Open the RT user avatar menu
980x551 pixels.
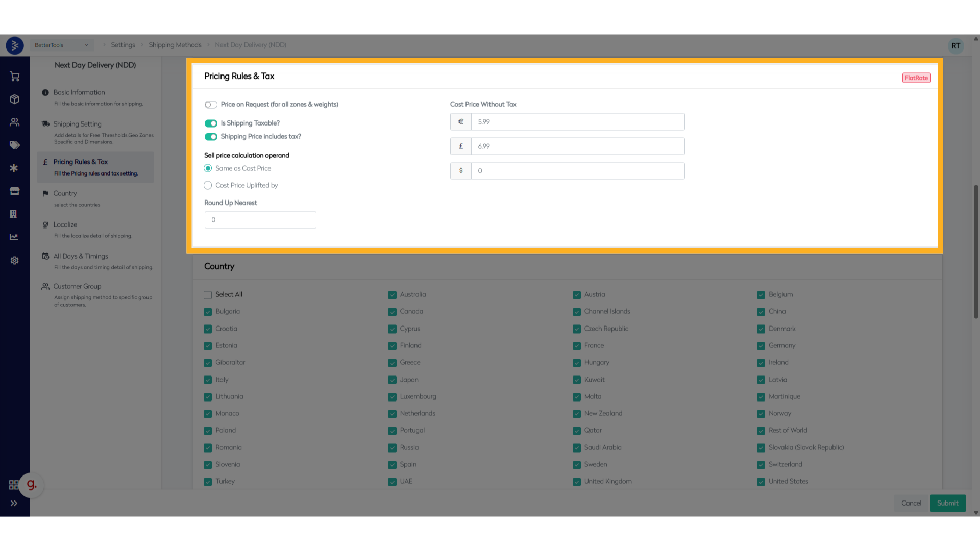[955, 46]
